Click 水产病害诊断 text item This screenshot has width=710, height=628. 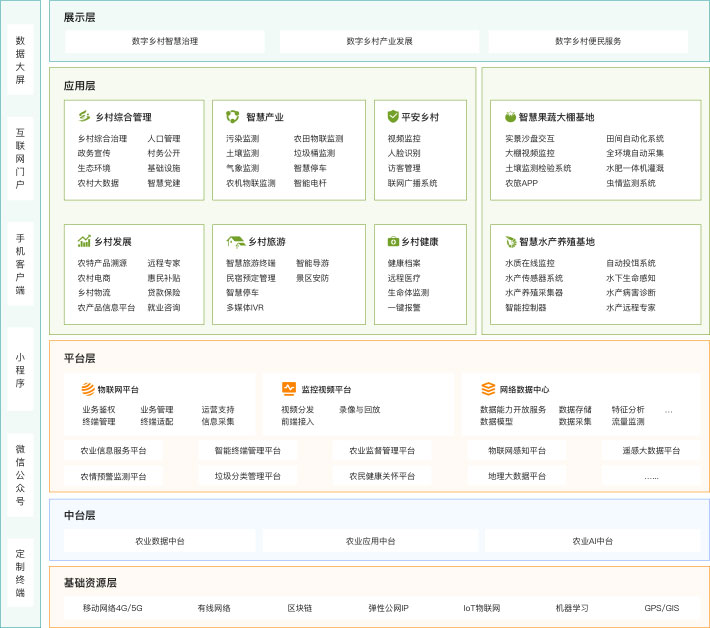pos(631,292)
